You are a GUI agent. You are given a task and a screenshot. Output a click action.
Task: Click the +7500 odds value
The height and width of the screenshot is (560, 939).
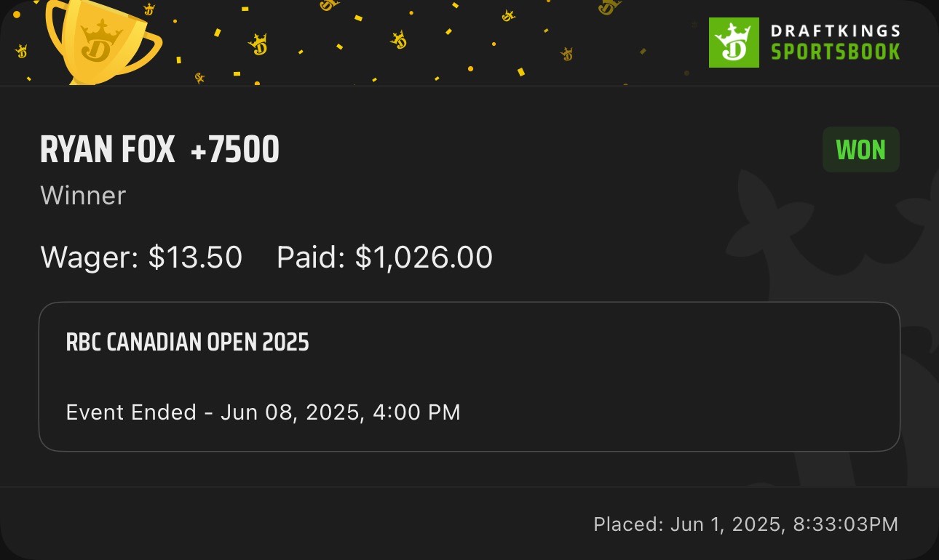click(x=234, y=151)
